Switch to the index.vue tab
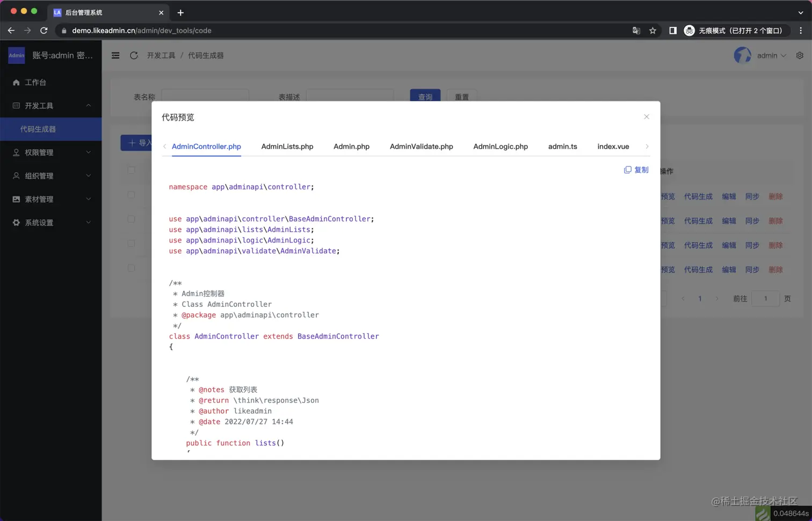Image resolution: width=812 pixels, height=521 pixels. click(613, 146)
